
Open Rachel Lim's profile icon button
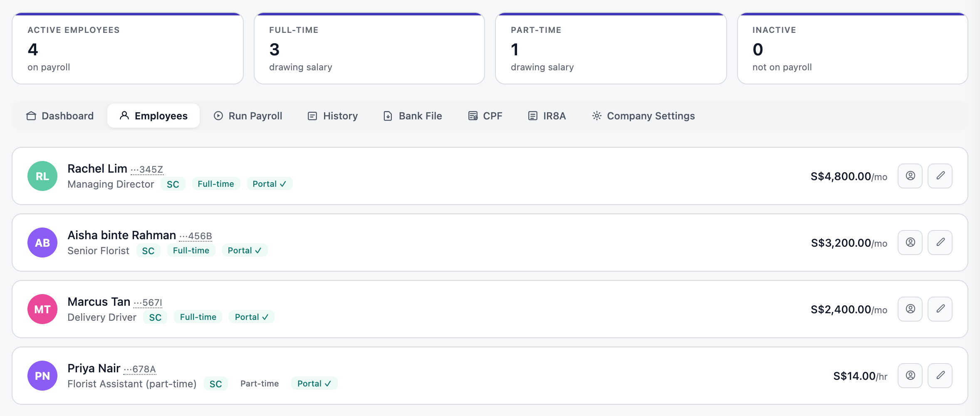[x=910, y=176]
